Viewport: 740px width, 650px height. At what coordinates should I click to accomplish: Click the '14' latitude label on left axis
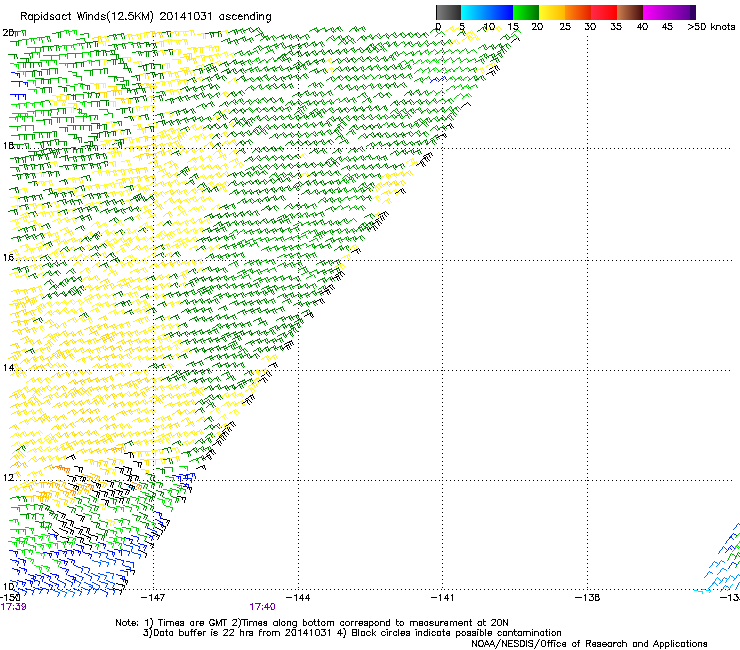click(x=8, y=368)
